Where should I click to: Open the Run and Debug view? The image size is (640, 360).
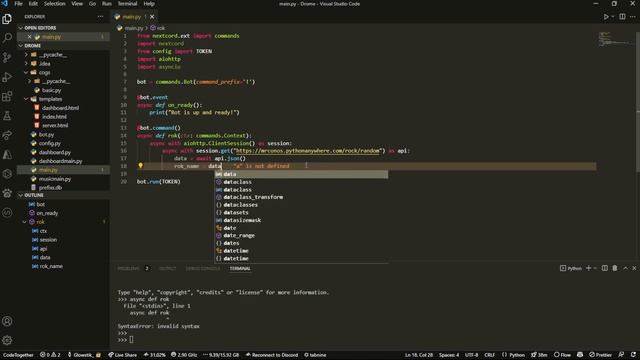pos(7,77)
